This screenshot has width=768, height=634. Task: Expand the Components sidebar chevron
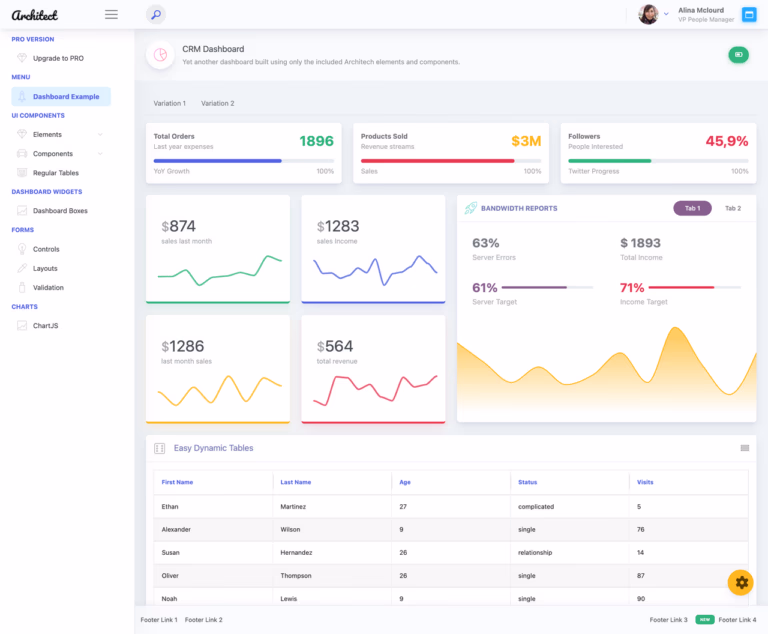(100, 153)
